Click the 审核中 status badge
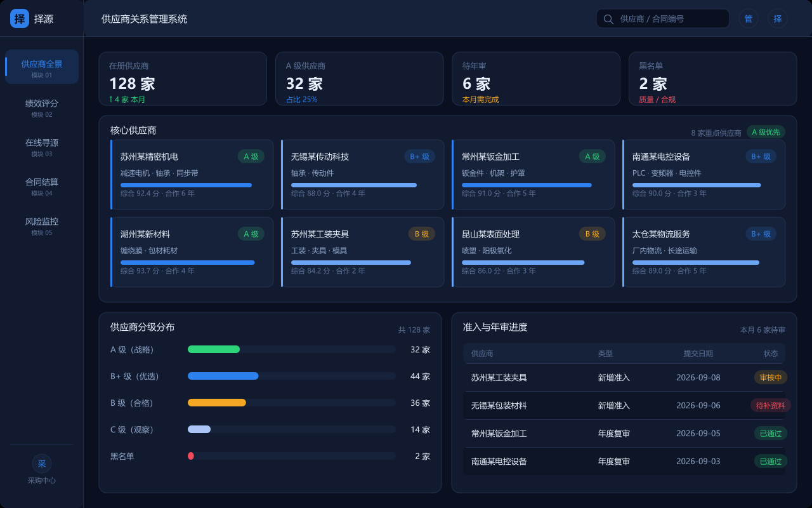Image resolution: width=812 pixels, height=508 pixels. [x=771, y=377]
